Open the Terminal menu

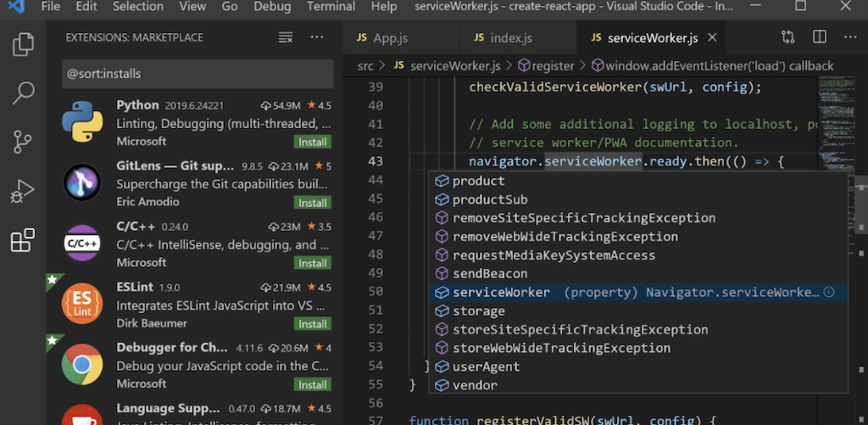pyautogui.click(x=331, y=7)
